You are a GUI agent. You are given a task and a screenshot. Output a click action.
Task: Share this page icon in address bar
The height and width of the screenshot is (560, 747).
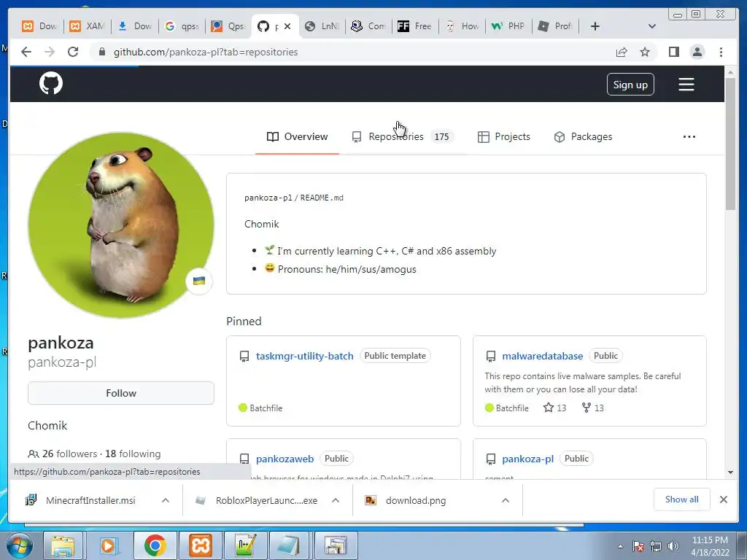(x=622, y=52)
